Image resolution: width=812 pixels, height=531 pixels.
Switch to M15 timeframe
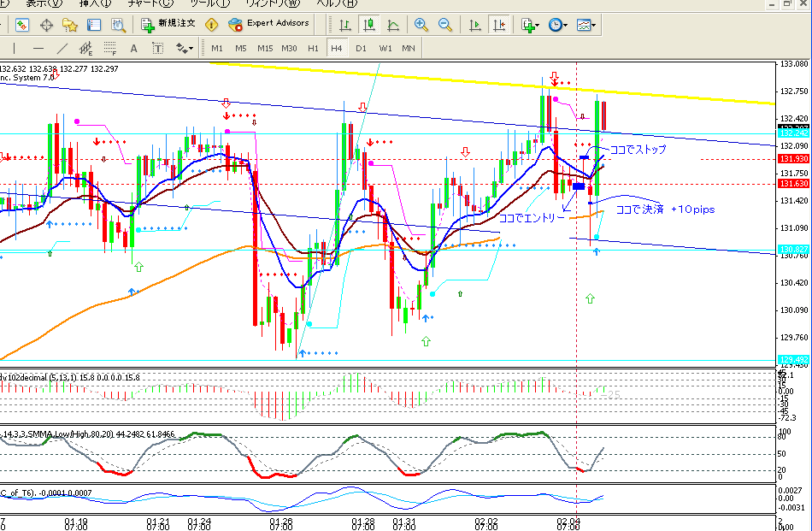click(265, 48)
